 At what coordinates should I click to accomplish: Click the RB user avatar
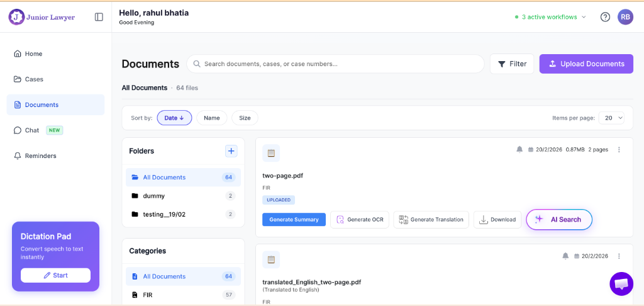point(625,17)
